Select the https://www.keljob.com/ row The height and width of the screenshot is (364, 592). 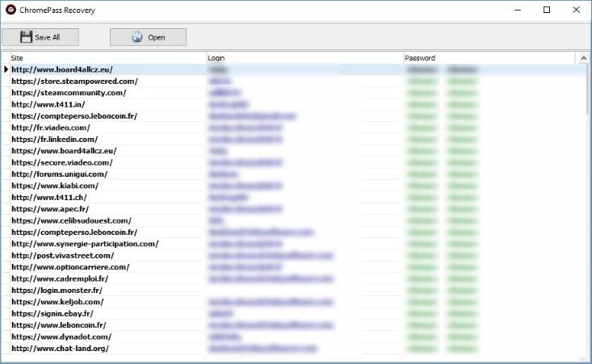tap(295, 302)
